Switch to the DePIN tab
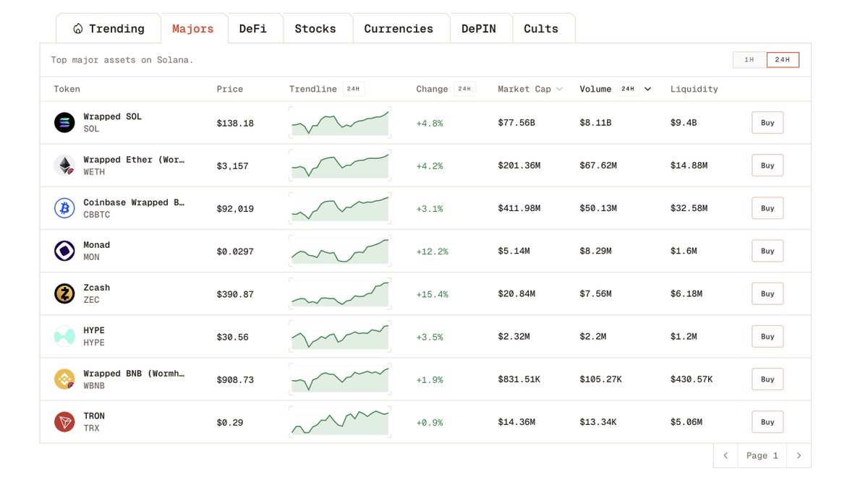The image size is (868, 503). (479, 29)
